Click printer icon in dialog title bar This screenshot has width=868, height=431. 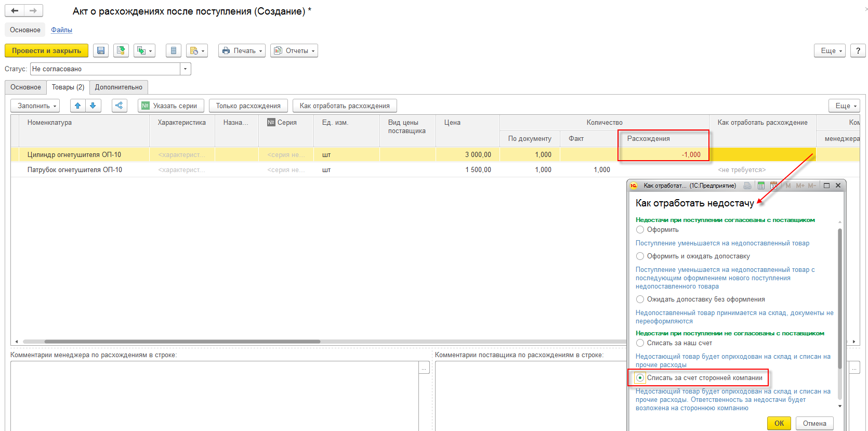click(x=747, y=186)
